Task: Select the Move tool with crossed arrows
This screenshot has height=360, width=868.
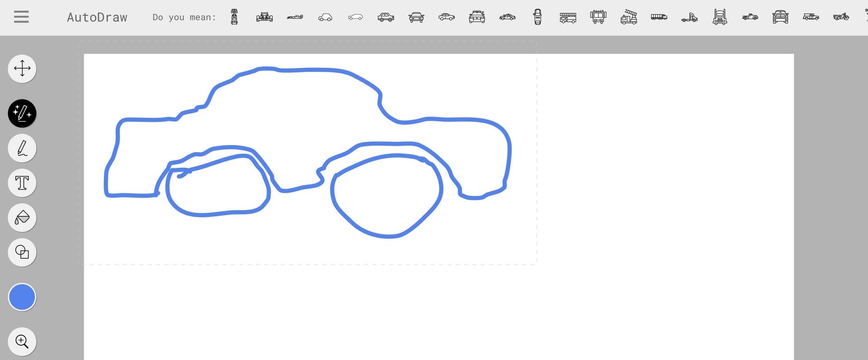Action: tap(22, 69)
